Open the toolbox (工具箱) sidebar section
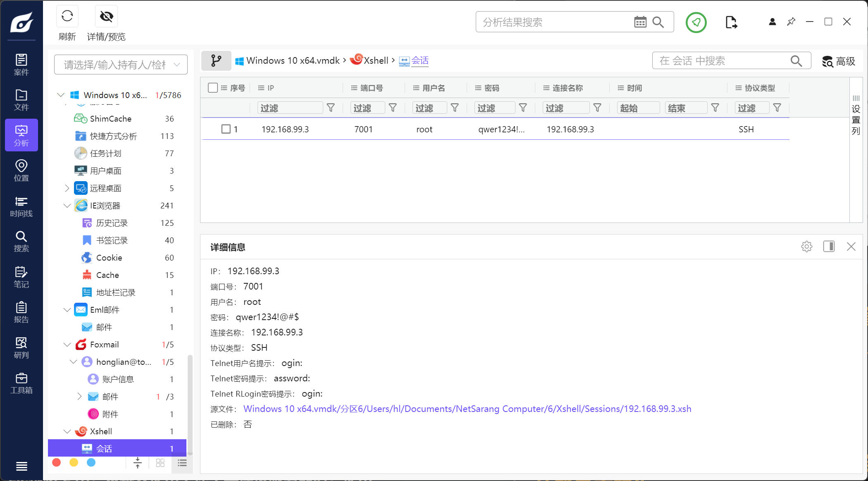 21,383
